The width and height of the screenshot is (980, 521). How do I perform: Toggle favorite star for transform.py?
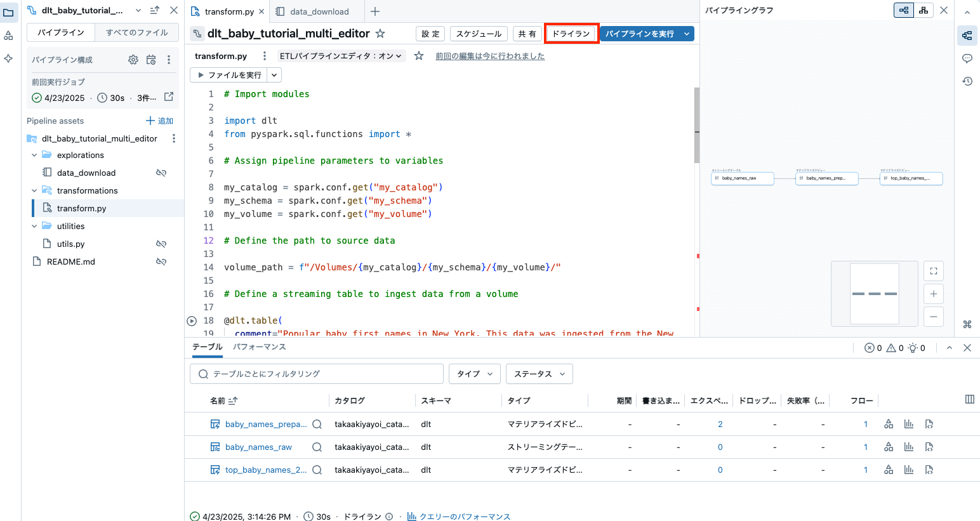pos(418,56)
